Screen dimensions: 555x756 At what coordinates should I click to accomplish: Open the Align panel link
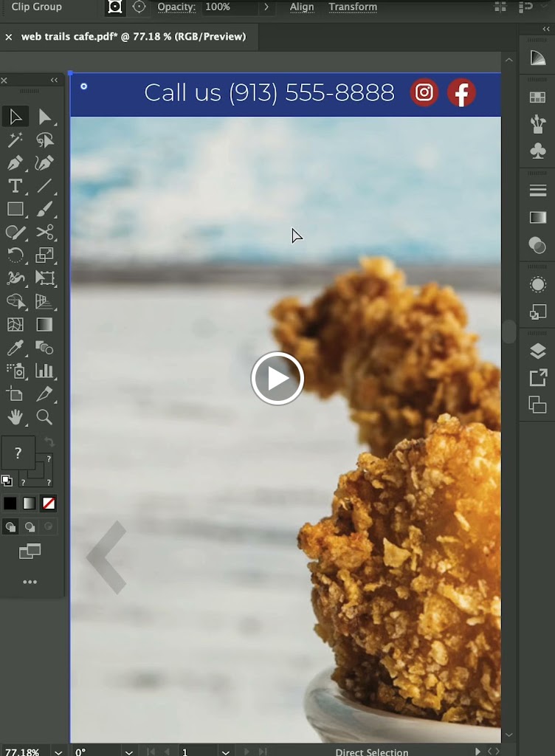(x=302, y=7)
